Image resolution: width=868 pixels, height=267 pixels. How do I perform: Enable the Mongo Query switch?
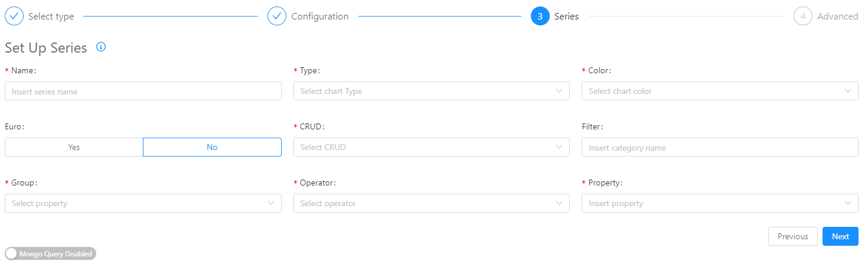point(50,253)
